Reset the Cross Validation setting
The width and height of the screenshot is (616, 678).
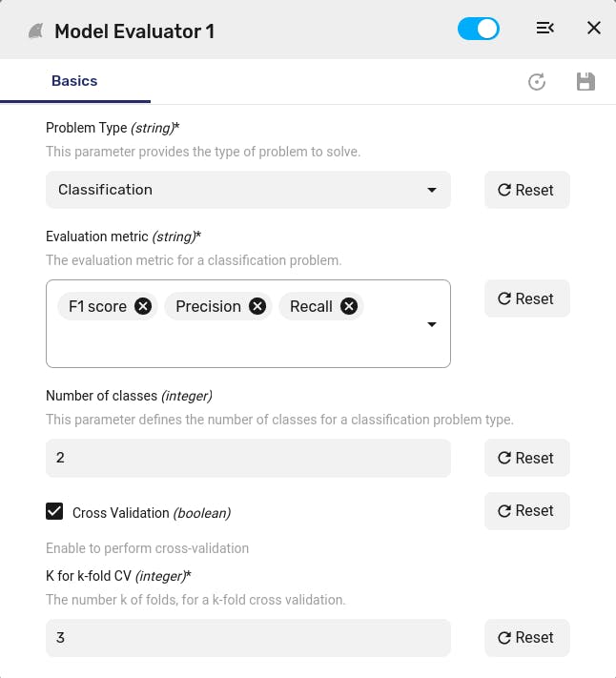click(x=527, y=511)
